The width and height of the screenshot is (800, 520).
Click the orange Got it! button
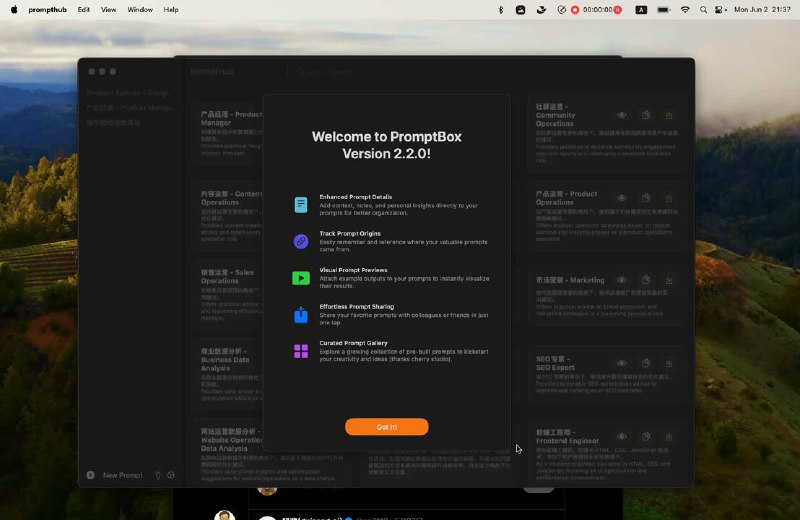point(387,427)
